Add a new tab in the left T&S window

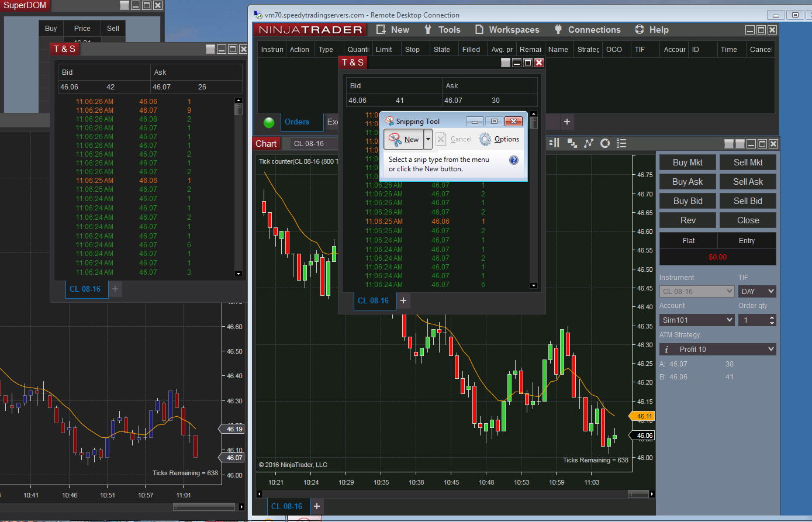115,289
